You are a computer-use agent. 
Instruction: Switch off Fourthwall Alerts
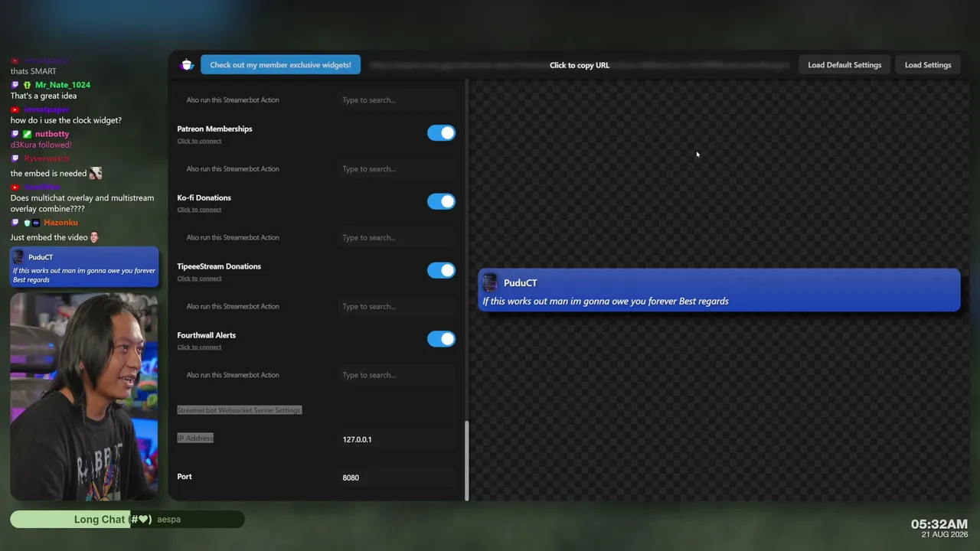click(x=441, y=339)
